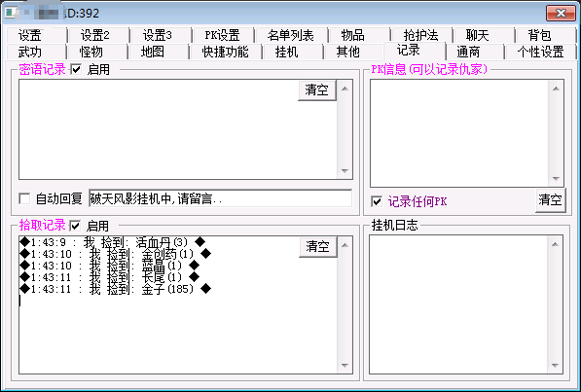Switch to the 挂机 tab
The width and height of the screenshot is (581, 392).
[x=287, y=52]
